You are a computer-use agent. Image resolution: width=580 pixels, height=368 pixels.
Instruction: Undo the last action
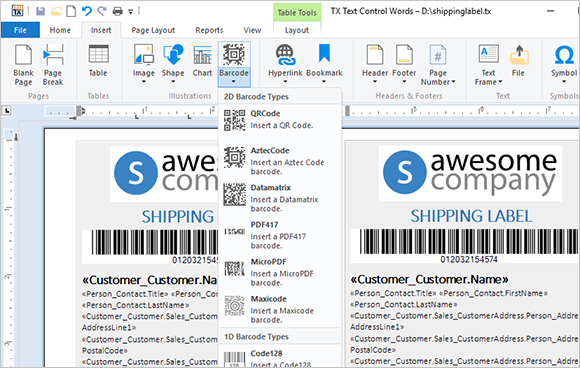point(87,11)
